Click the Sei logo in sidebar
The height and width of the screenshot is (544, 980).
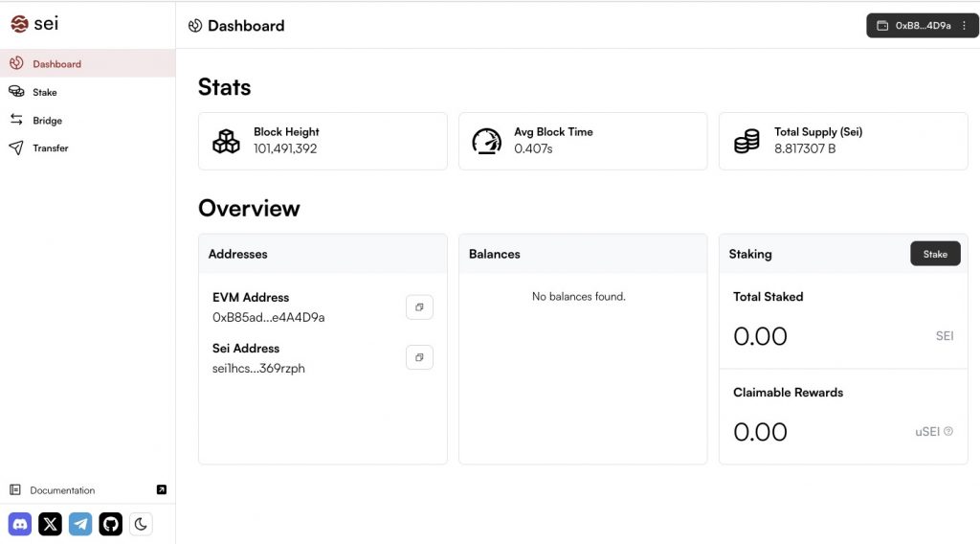point(34,24)
